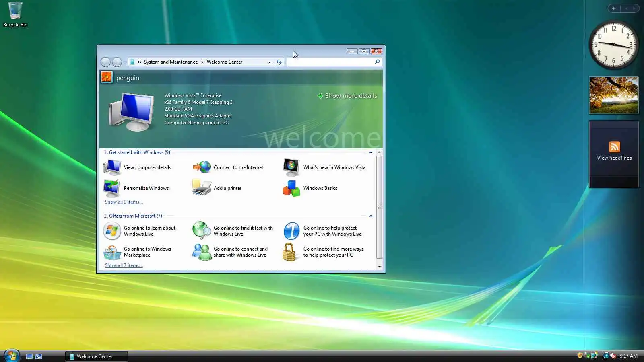Click the slideshow photo gadget
The width and height of the screenshot is (644, 362).
(x=614, y=95)
